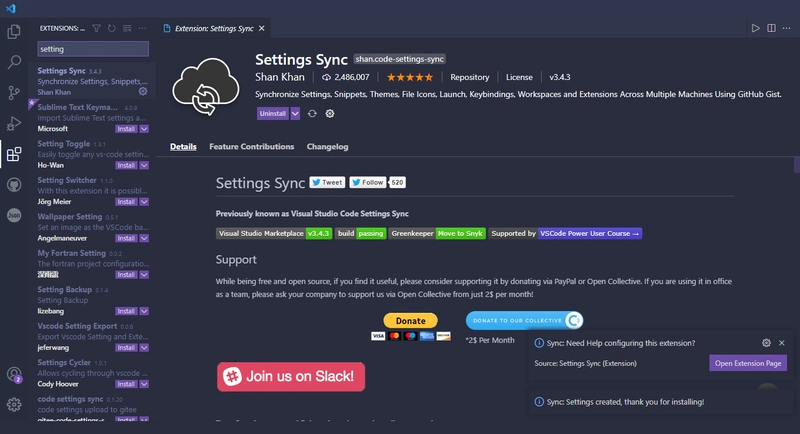Expand install options for Setting Toggle
The height and width of the screenshot is (434, 800).
coord(144,165)
